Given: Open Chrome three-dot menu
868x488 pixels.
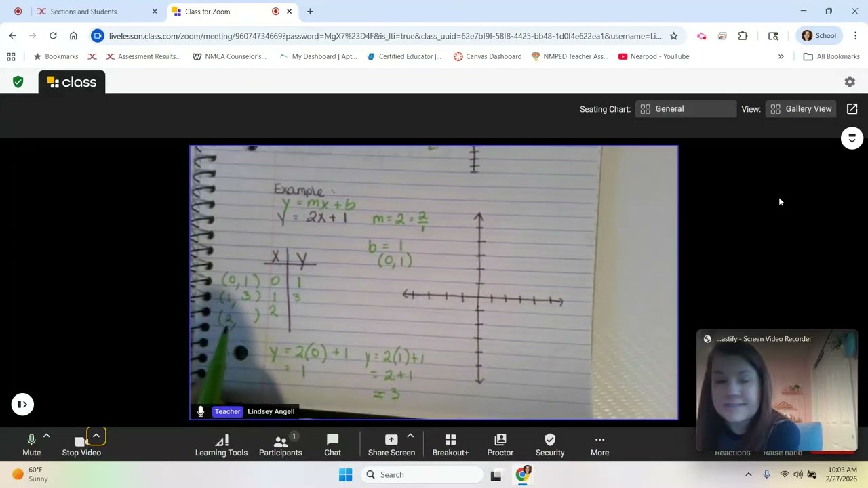Looking at the screenshot, I should [x=855, y=36].
